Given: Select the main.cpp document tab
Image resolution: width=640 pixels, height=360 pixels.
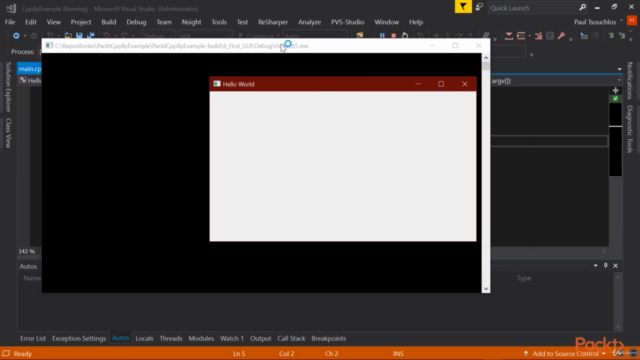Looking at the screenshot, I should pyautogui.click(x=29, y=69).
